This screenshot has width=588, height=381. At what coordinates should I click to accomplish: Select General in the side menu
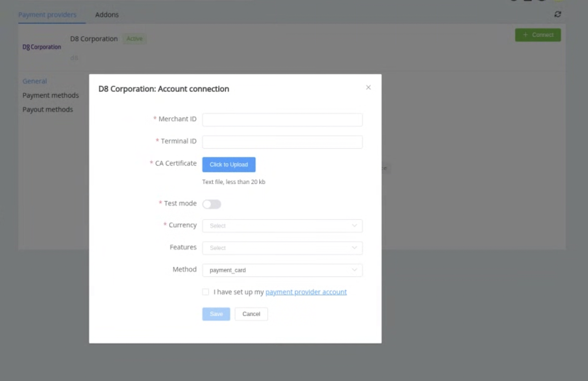pos(35,81)
